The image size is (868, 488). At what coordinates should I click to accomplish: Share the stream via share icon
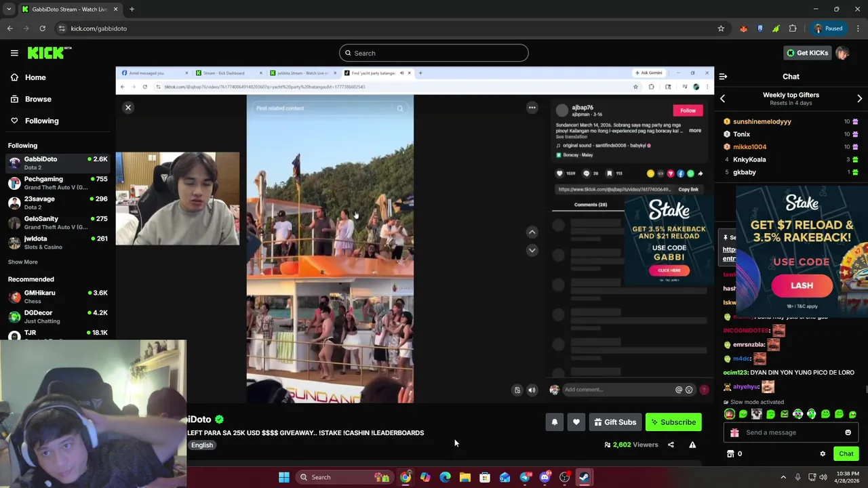[671, 445]
